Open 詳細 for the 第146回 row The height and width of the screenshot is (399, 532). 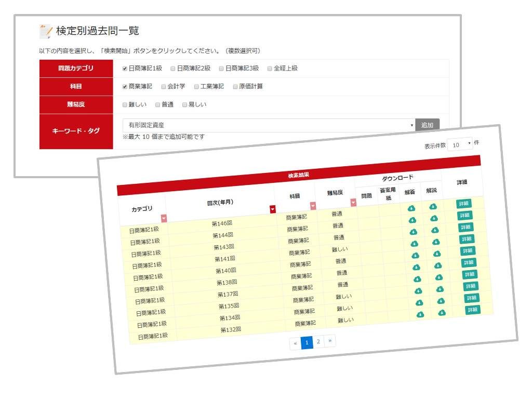tap(463, 204)
